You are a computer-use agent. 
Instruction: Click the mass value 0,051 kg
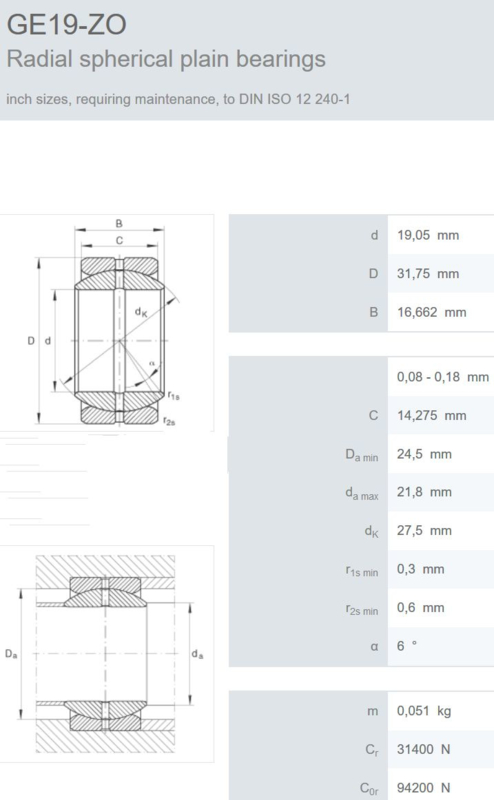click(x=424, y=711)
